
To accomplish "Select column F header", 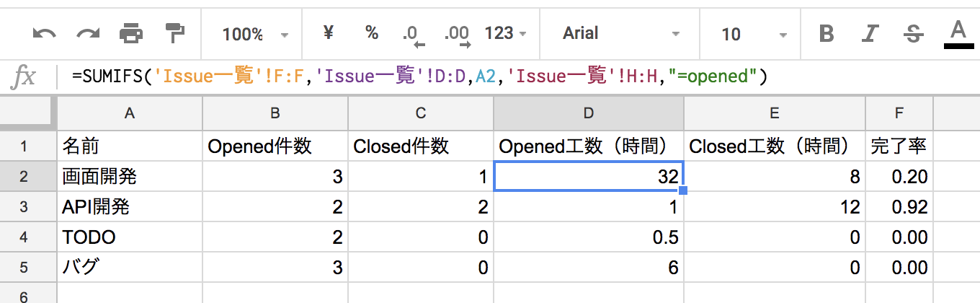I will tap(899, 113).
